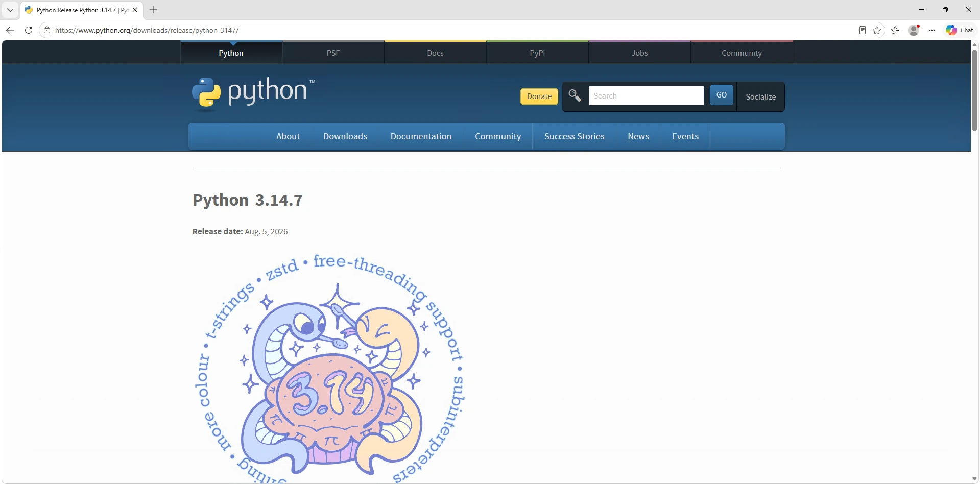Open the Documentation navigation menu
Viewport: 980px width, 484px height.
421,136
